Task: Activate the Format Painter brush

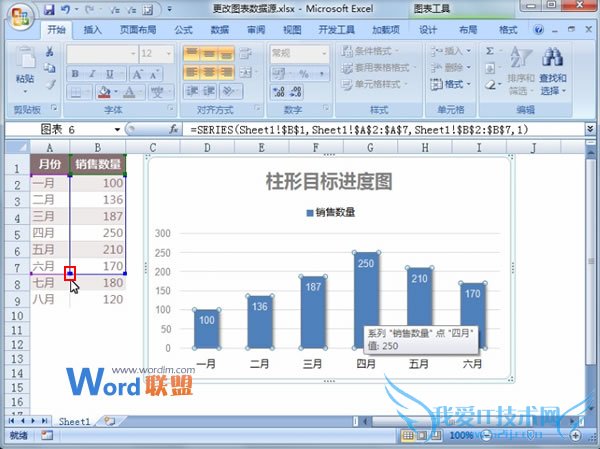Action: pyautogui.click(x=51, y=85)
